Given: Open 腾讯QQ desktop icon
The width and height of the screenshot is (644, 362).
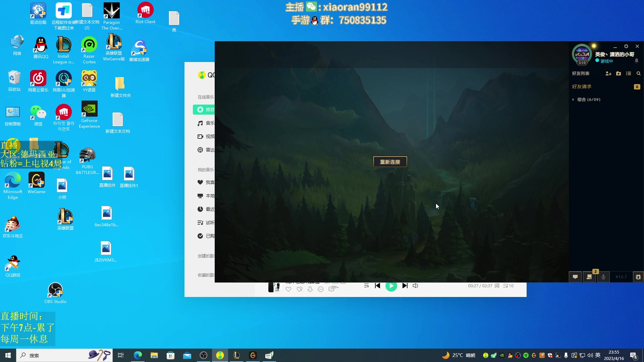Looking at the screenshot, I should (x=41, y=48).
